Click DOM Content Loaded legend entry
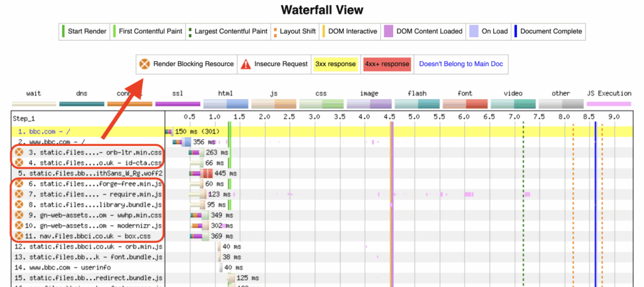Screen dimensions: 644x287 pyautogui.click(x=423, y=31)
